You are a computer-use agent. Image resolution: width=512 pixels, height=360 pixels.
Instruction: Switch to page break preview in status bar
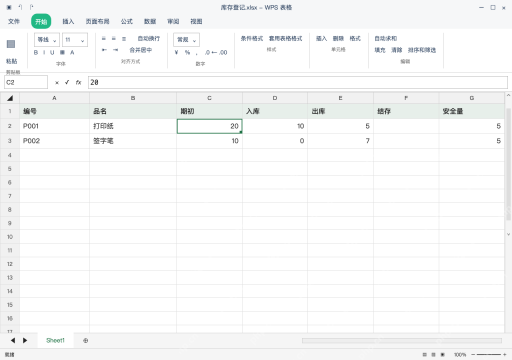coord(443,355)
